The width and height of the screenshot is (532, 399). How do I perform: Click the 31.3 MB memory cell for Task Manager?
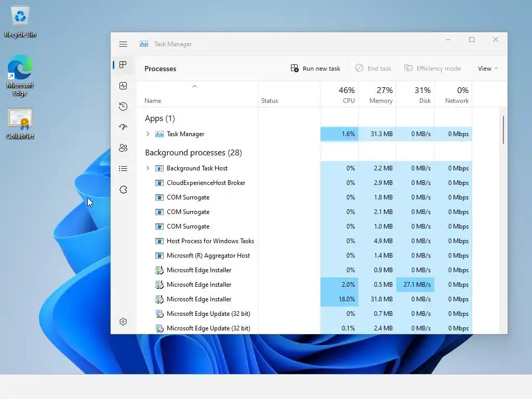(377, 134)
